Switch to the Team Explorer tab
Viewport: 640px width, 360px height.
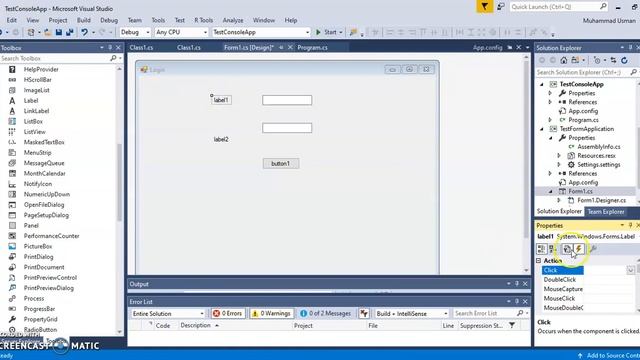pyautogui.click(x=606, y=211)
